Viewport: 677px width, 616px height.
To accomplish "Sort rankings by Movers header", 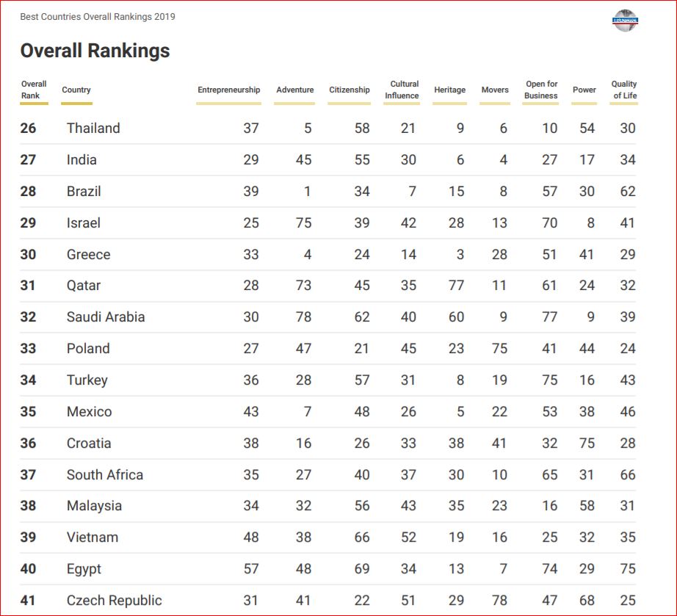I will [495, 90].
